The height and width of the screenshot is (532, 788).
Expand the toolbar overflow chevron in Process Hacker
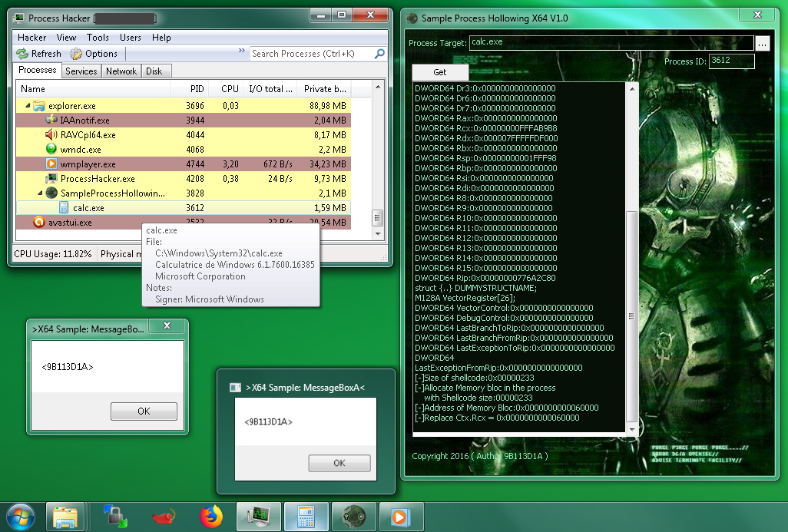coord(242,50)
